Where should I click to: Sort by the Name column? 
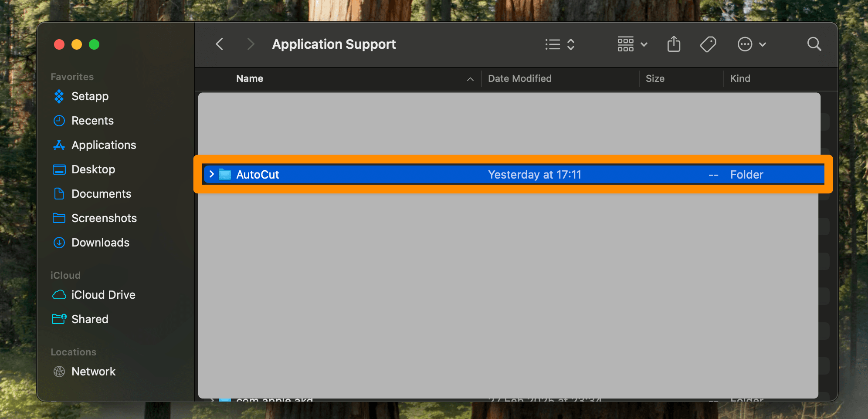click(250, 78)
